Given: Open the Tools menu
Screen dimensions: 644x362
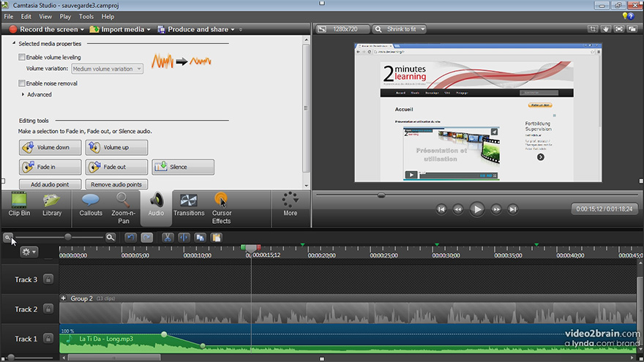Looking at the screenshot, I should (x=86, y=16).
